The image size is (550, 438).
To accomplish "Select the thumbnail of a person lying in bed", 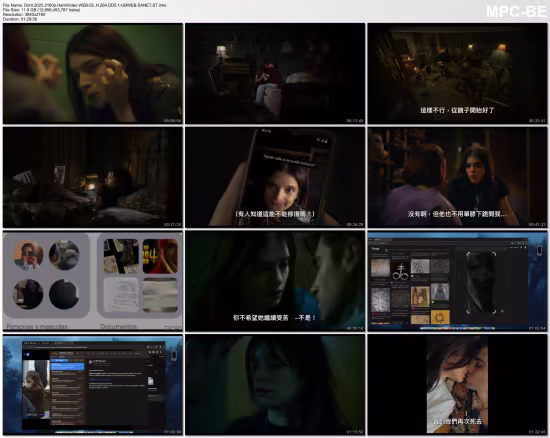I will click(93, 177).
